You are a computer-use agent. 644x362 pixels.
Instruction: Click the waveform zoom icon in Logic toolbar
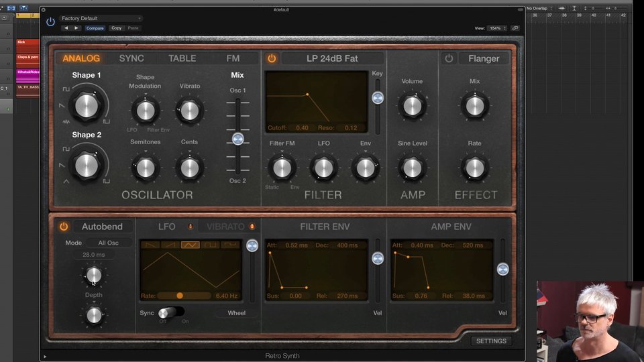(x=561, y=8)
